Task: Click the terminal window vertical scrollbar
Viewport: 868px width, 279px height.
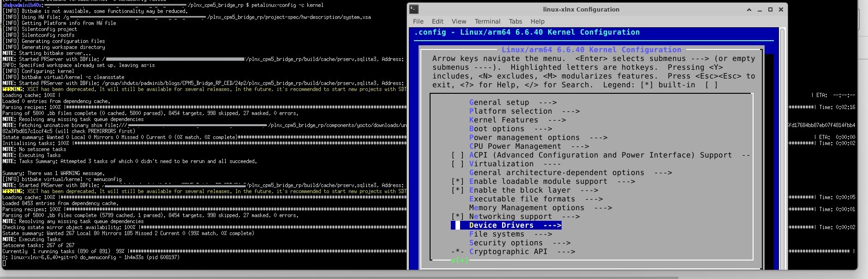Action: (782, 148)
